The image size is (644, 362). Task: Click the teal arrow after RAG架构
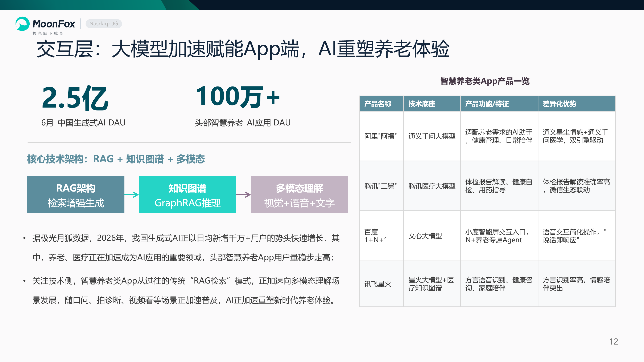pyautogui.click(x=132, y=194)
